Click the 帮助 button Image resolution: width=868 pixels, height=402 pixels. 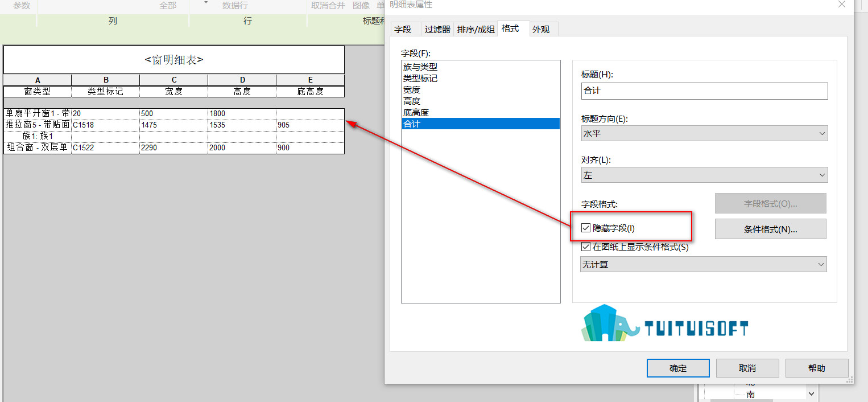coord(817,368)
